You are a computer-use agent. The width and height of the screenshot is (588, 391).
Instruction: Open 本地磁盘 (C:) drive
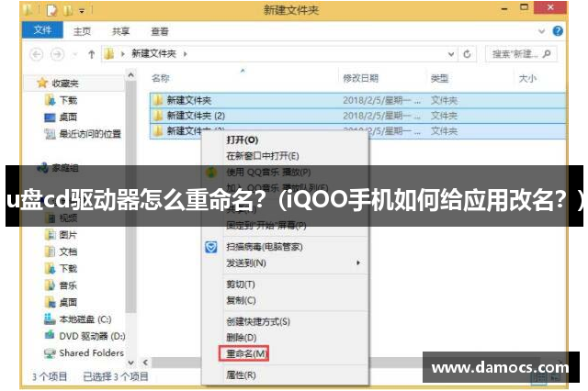coord(85,319)
